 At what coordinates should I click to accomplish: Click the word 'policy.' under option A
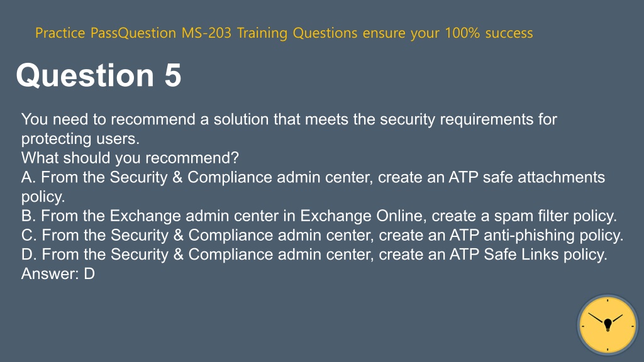pyautogui.click(x=43, y=197)
